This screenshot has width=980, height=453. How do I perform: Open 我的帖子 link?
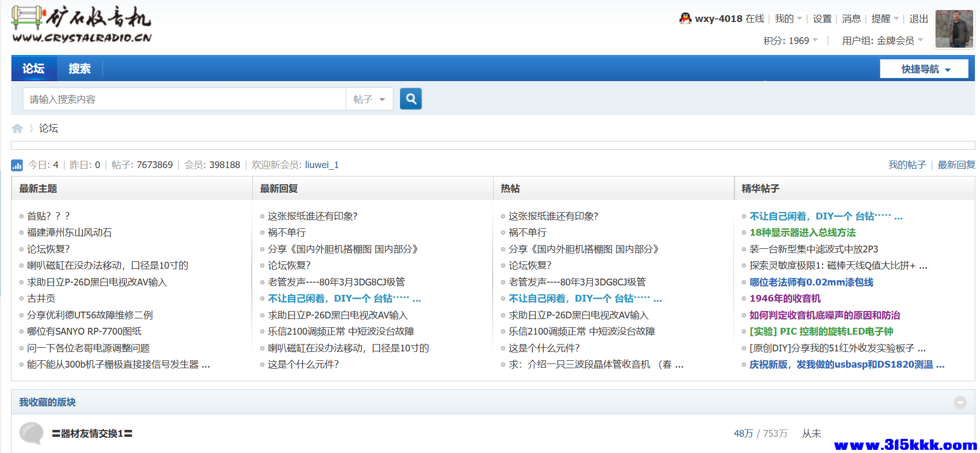tap(907, 165)
